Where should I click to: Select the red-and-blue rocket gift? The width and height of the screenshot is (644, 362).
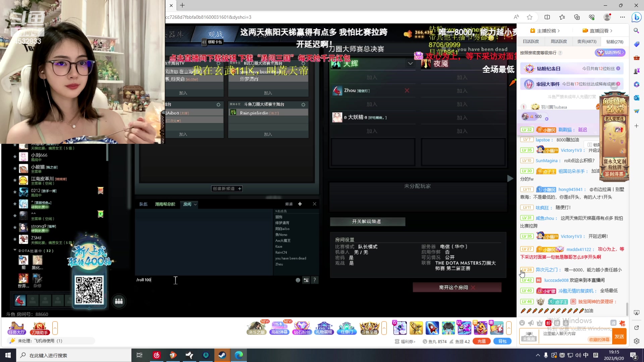coord(432,328)
